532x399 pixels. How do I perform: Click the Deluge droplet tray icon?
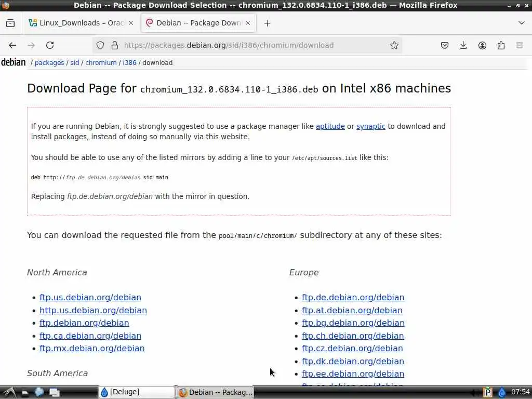502,392
